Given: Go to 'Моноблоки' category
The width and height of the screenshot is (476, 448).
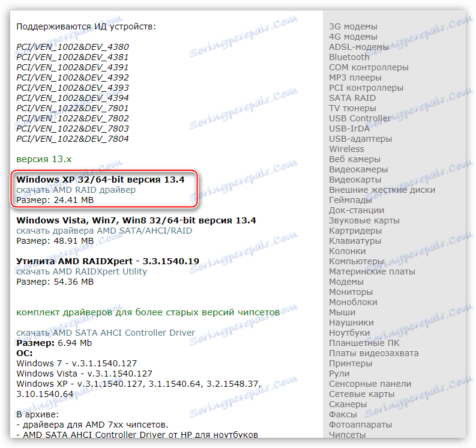Looking at the screenshot, I should click(x=353, y=302).
